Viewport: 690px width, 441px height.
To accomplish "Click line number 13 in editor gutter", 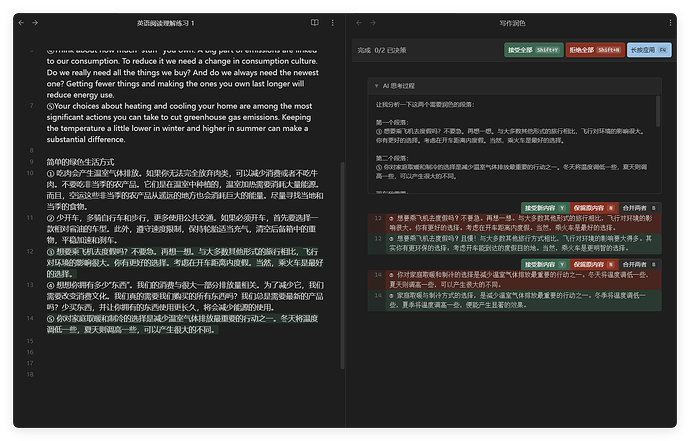I will click(30, 285).
